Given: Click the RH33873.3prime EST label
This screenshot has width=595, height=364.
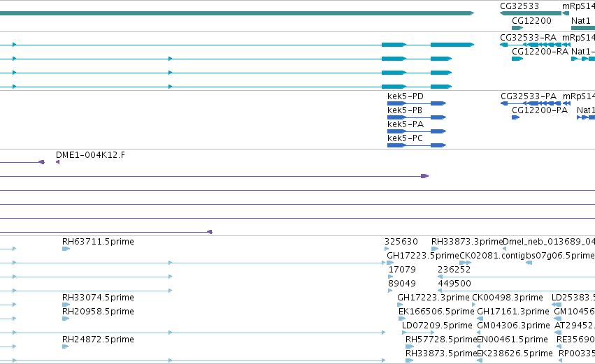Looking at the screenshot, I should click(x=467, y=242).
